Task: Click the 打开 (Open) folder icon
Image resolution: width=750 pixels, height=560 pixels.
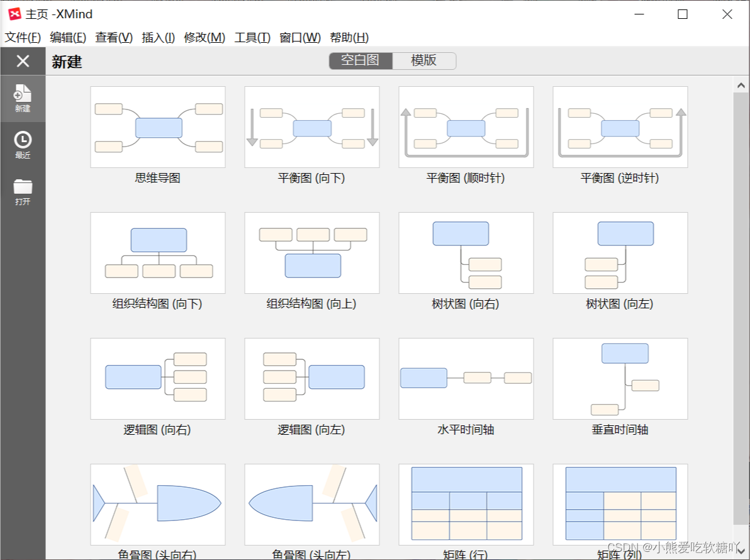Action: click(x=23, y=192)
